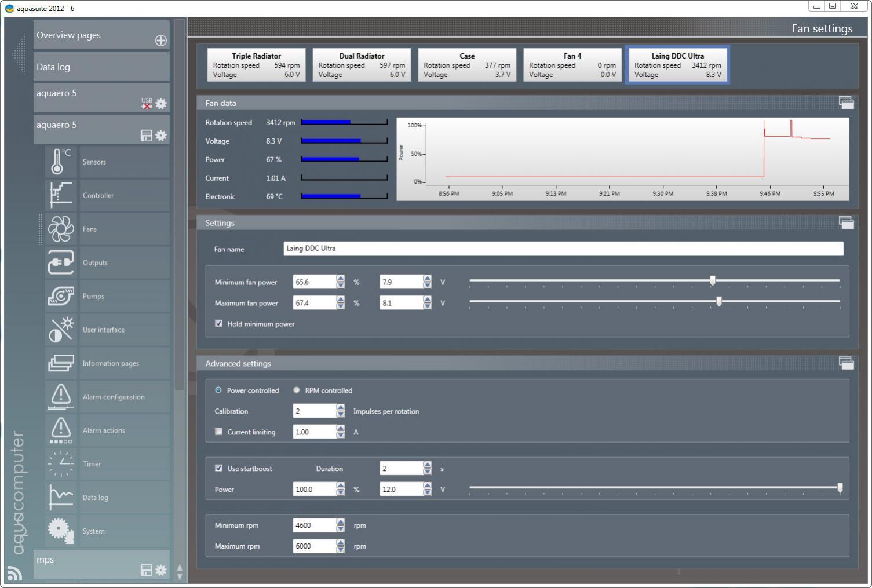Click the save icon on mps device

click(x=147, y=570)
